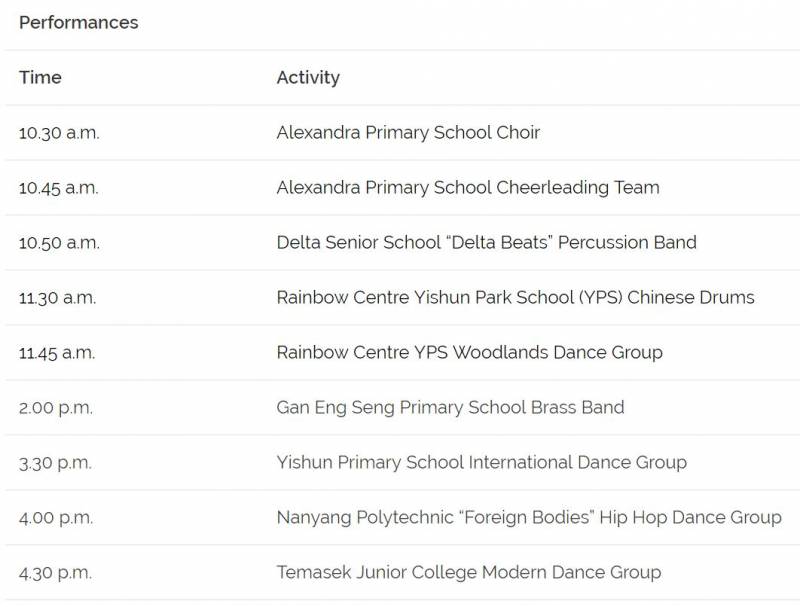
Task: Select Rainbow Centre YPS Woodlands Dance Group
Action: click(x=469, y=352)
